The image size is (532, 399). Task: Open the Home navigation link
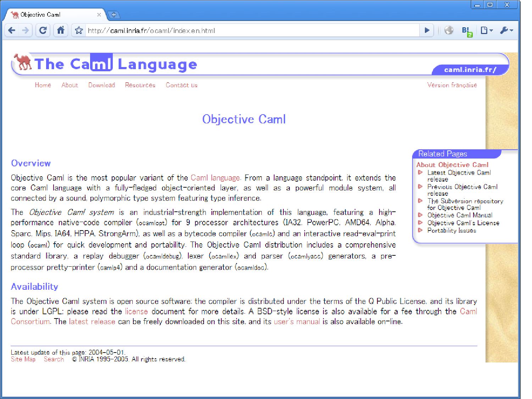[x=43, y=85]
